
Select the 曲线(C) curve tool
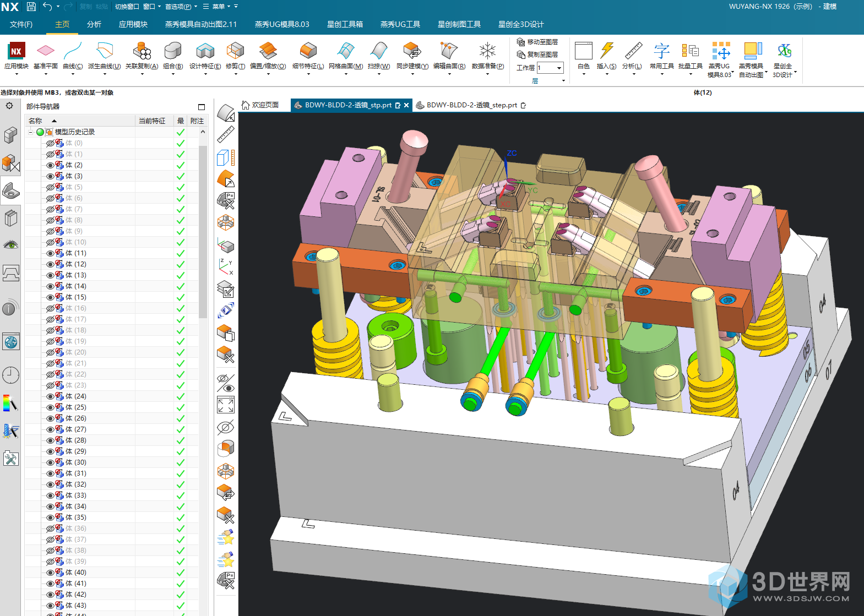pyautogui.click(x=73, y=51)
